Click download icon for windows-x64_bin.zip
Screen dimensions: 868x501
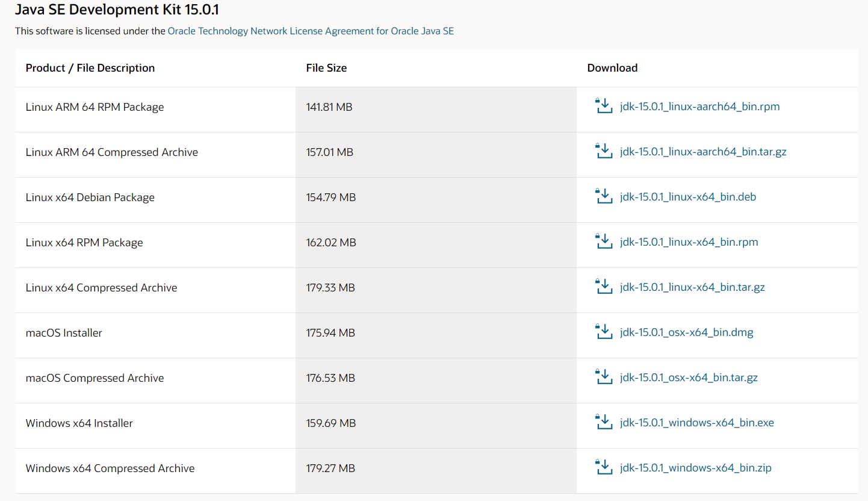603,467
